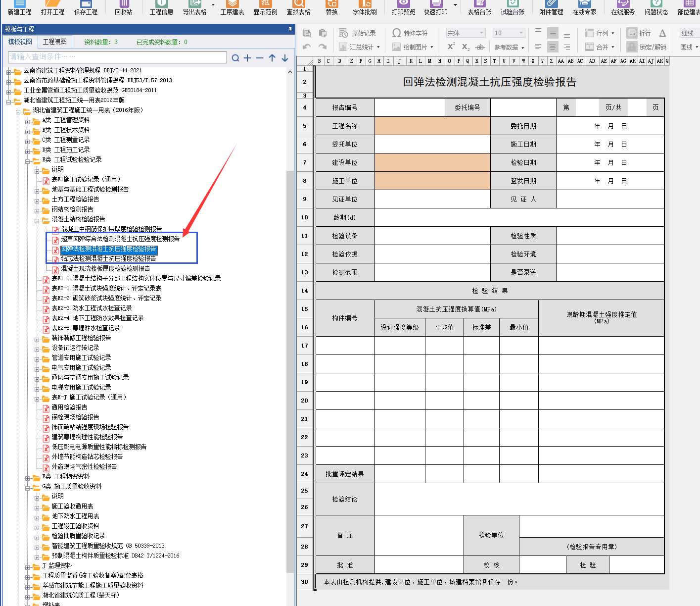Switch to 工程视图 tab
This screenshot has width=700, height=606.
(54, 42)
